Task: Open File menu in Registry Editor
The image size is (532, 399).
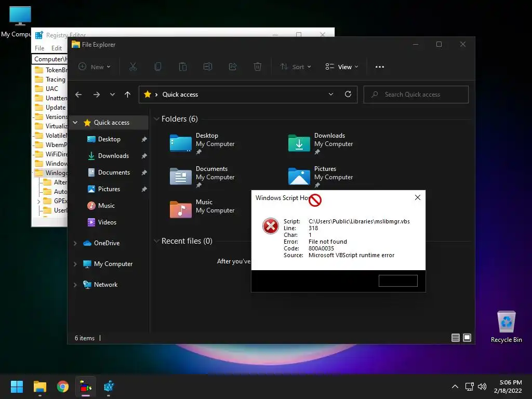Action: pos(39,48)
